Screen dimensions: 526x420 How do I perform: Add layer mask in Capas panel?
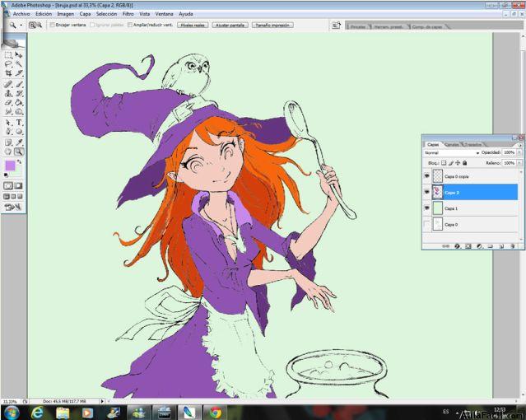pos(468,246)
